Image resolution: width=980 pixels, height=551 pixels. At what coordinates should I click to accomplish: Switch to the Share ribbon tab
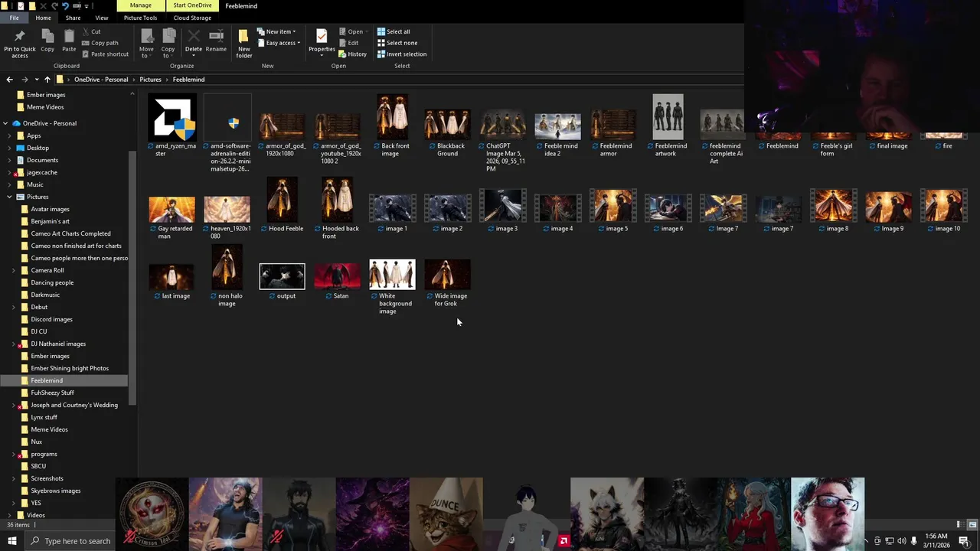coord(73,18)
